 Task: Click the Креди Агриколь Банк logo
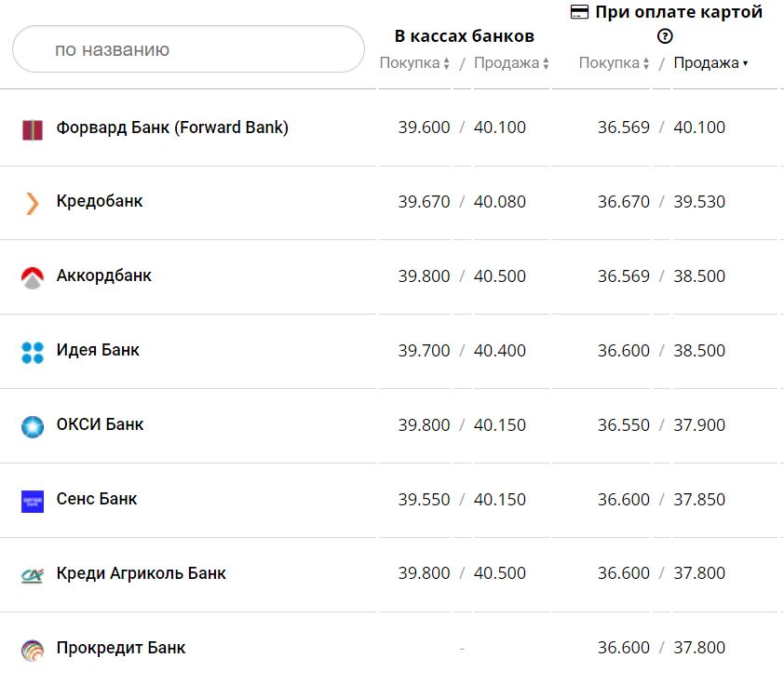pos(33,575)
